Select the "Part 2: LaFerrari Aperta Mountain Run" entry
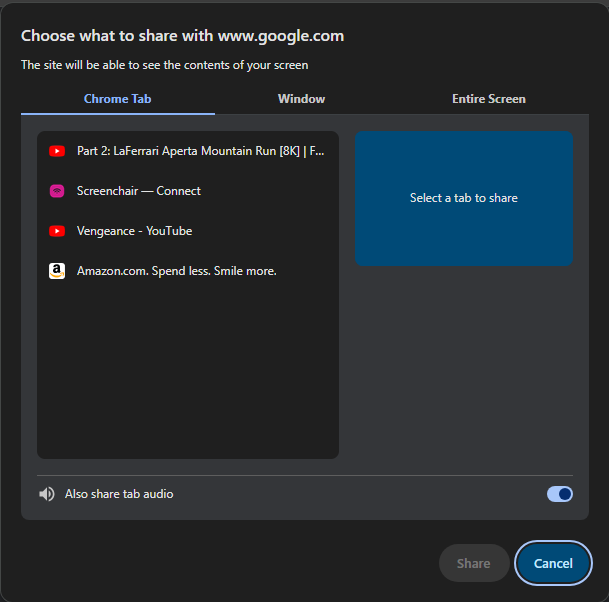This screenshot has width=609, height=602. coord(200,151)
